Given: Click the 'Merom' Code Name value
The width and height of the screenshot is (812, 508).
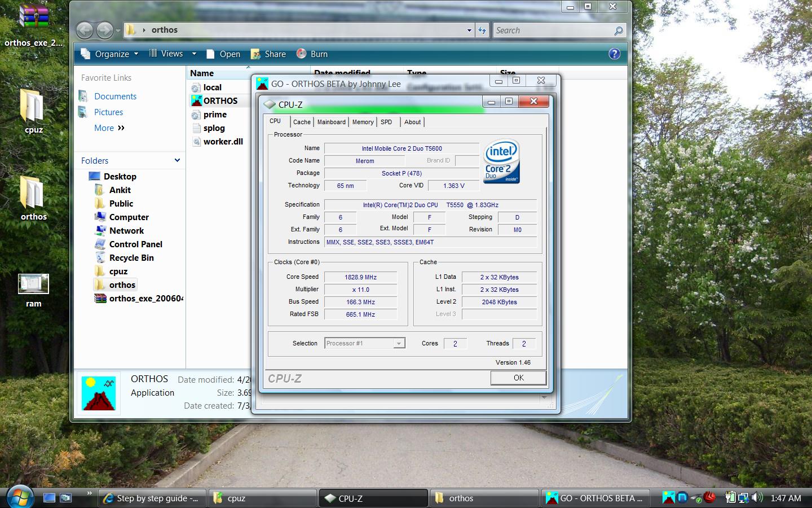Looking at the screenshot, I should point(365,161).
